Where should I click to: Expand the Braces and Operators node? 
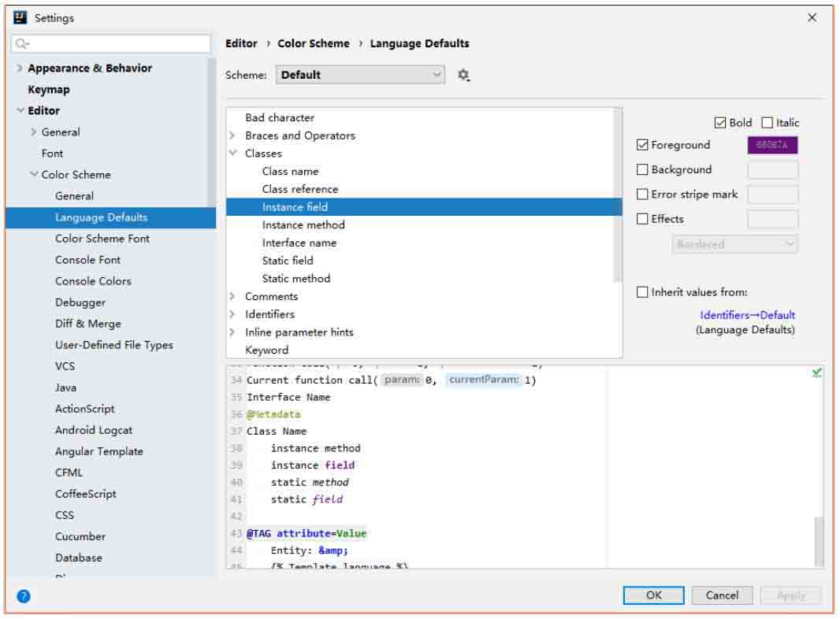click(x=233, y=135)
